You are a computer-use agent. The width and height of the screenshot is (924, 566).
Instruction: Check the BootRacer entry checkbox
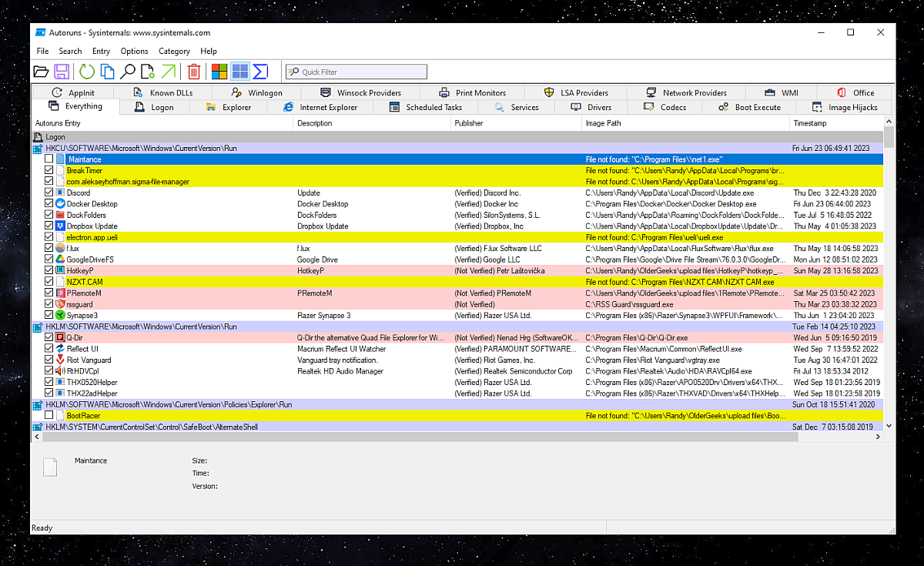coord(49,416)
